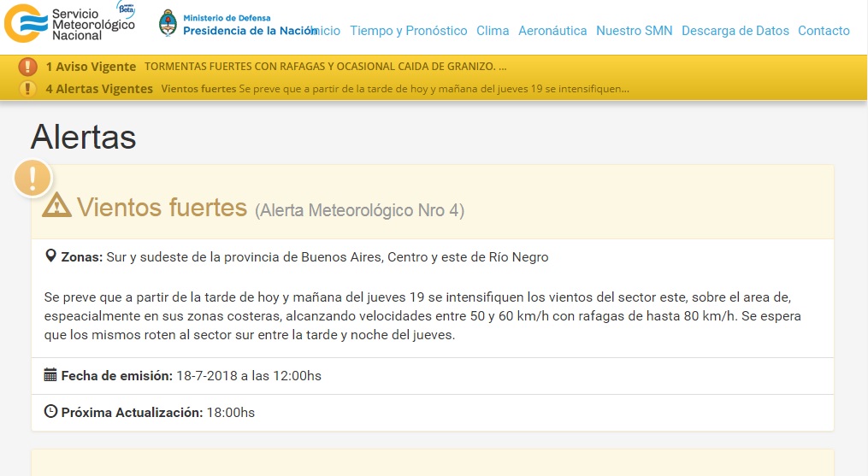Screen dimensions: 868x476
Task: Click the Vientos fuertes alert heading
Action: [162, 207]
